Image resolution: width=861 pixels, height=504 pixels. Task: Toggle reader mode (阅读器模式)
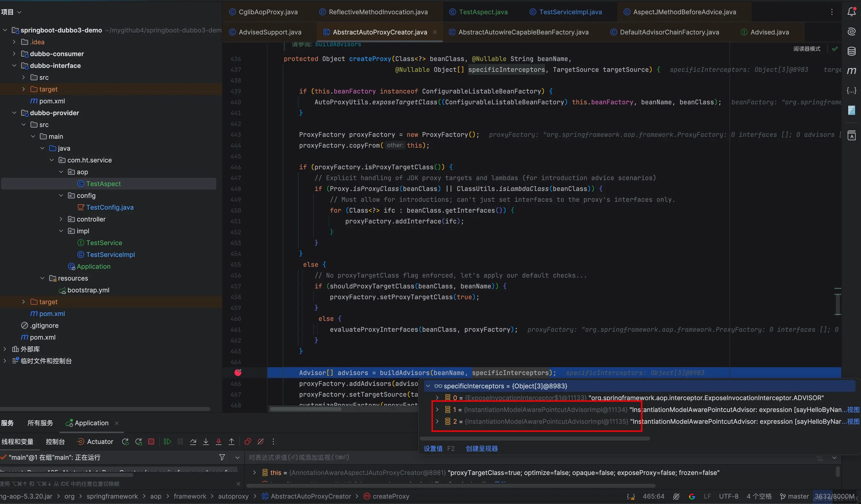point(806,49)
